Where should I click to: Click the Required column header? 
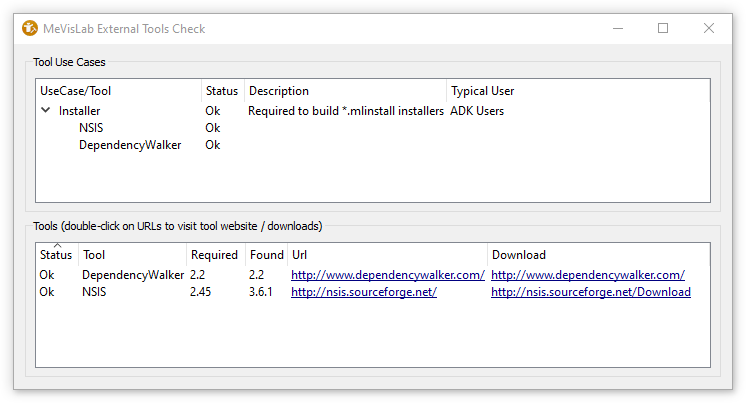(214, 255)
